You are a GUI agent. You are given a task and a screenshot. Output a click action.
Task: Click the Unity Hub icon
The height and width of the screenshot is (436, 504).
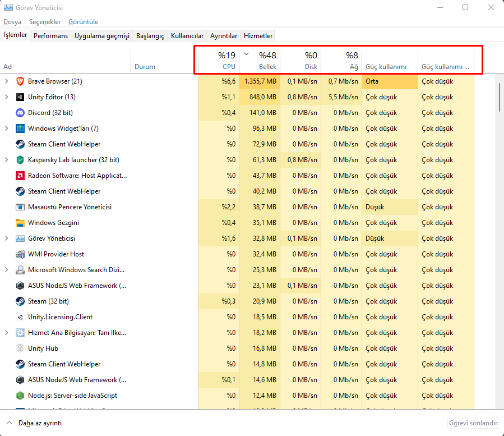(20, 348)
